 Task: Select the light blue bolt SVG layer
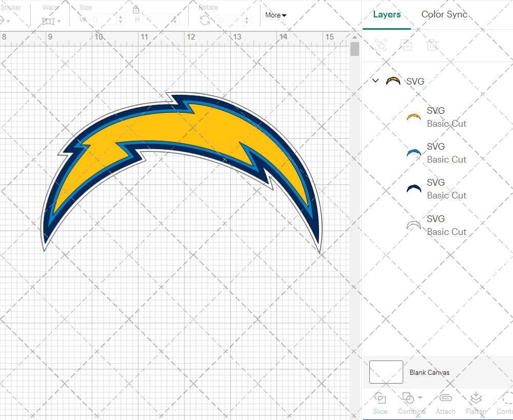438,153
